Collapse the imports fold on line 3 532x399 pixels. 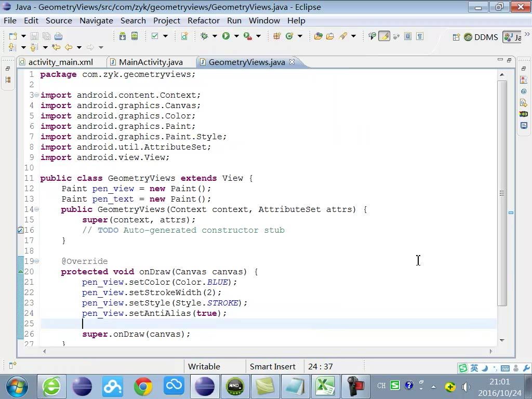pos(37,95)
